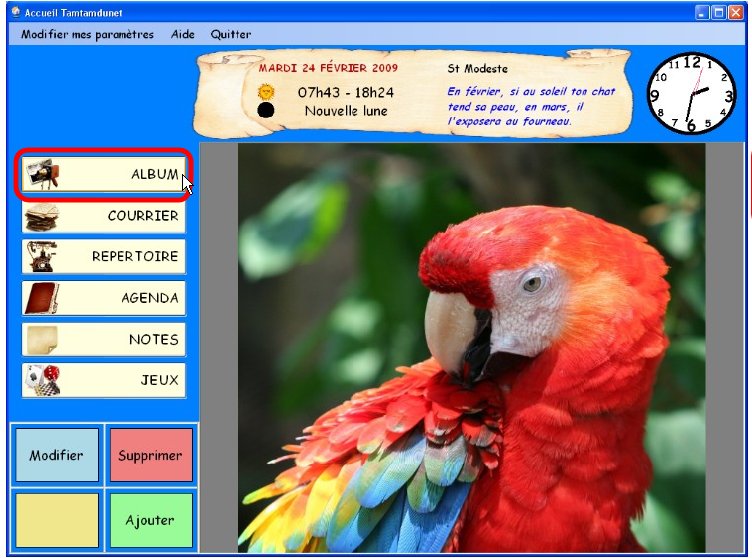This screenshot has width=752, height=558.
Task: Click the stacked letters icon beside COURRIER
Action: pyautogui.click(x=42, y=216)
